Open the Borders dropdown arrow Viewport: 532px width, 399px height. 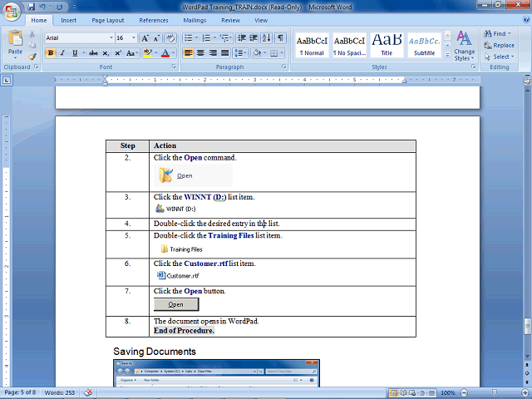282,53
